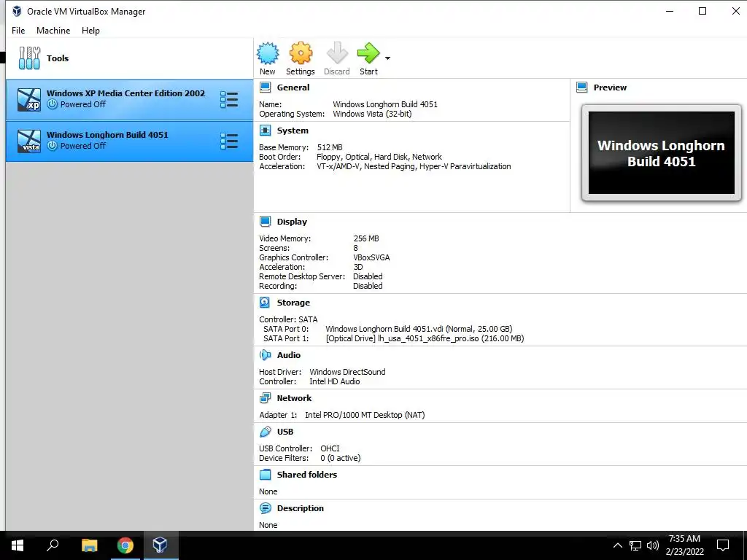Click the Display monitor icon
The width and height of the screenshot is (747, 560).
(x=265, y=222)
